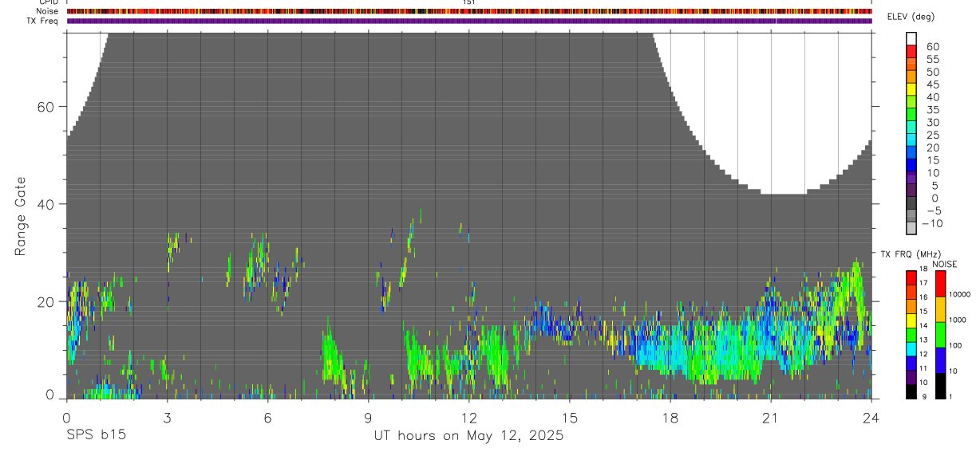Click the light gray bottom segment of ELEV colorbar
This screenshot has height=452, width=980.
point(911,229)
